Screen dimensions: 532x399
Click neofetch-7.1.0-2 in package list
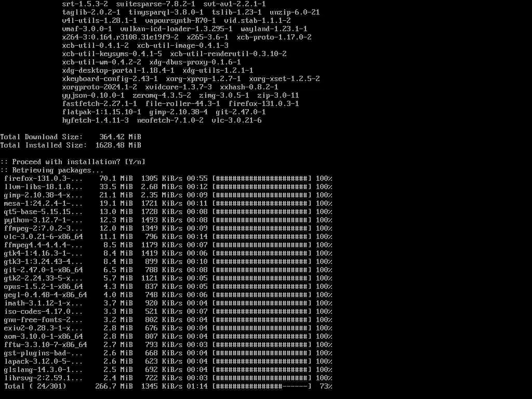click(x=170, y=120)
